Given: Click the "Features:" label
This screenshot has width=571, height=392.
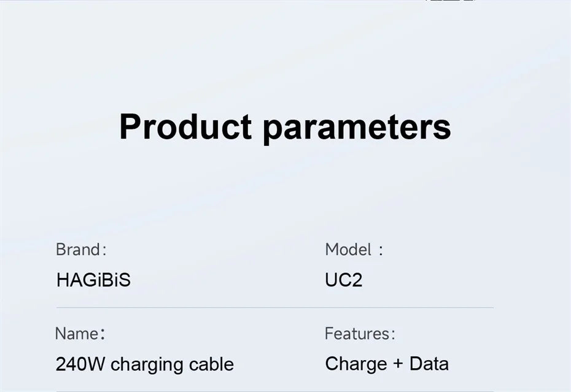Looking at the screenshot, I should (360, 334).
